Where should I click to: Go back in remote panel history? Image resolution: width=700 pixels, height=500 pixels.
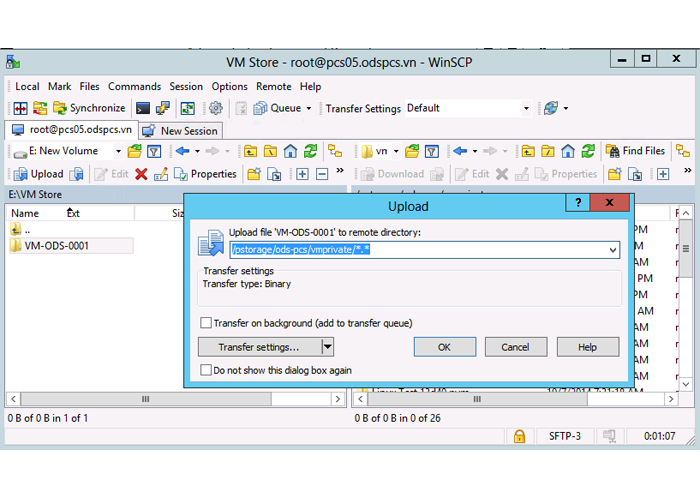tap(460, 151)
